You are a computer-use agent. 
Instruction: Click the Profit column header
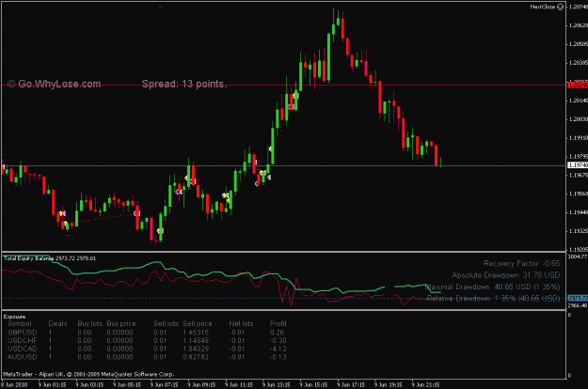(x=278, y=323)
